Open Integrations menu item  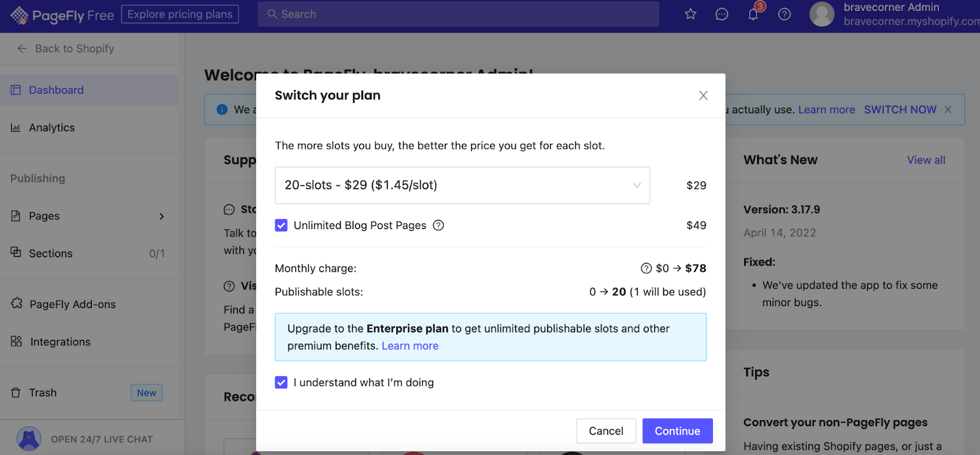pos(89,342)
